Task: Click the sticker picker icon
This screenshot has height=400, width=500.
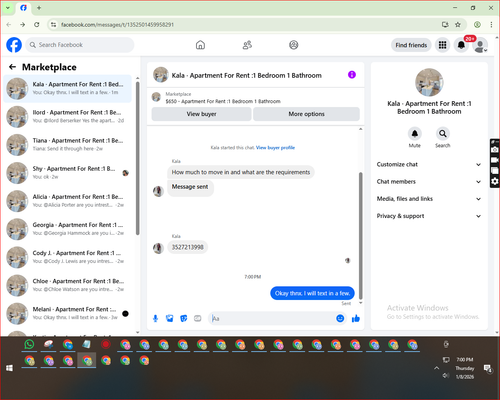Action: click(184, 319)
